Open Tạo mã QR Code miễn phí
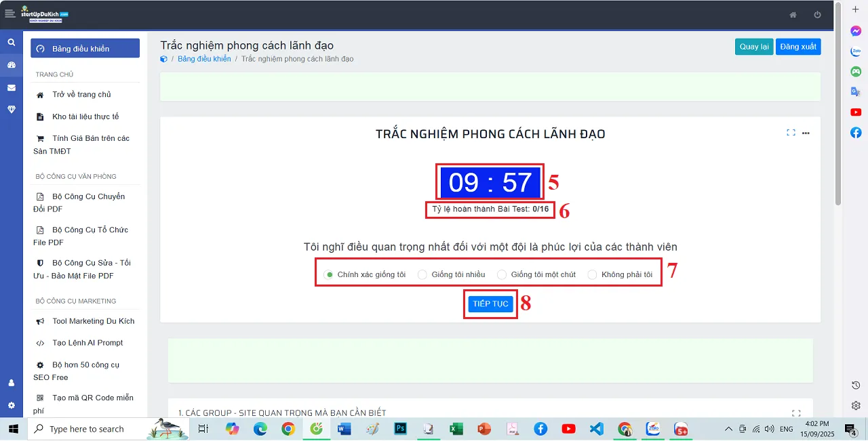The width and height of the screenshot is (868, 441). coord(85,404)
